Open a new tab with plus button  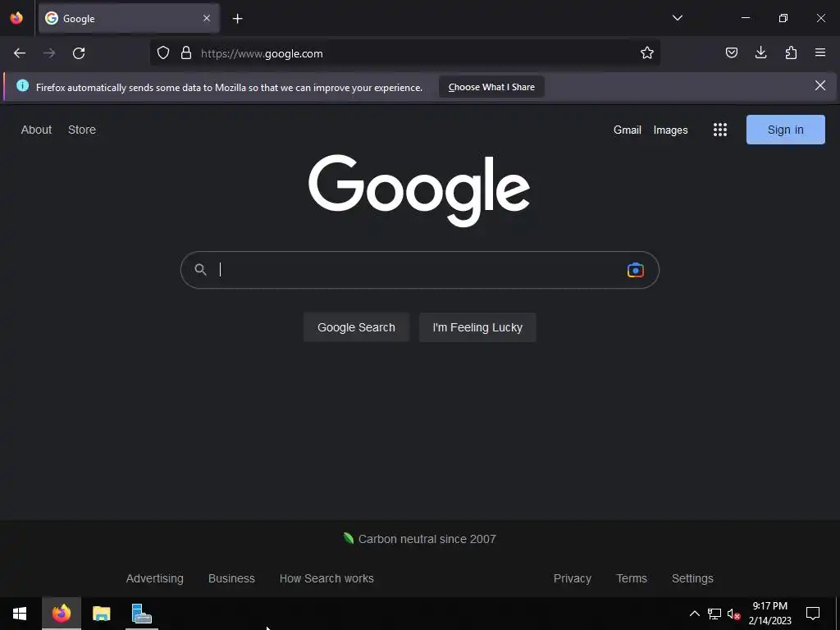[237, 19]
